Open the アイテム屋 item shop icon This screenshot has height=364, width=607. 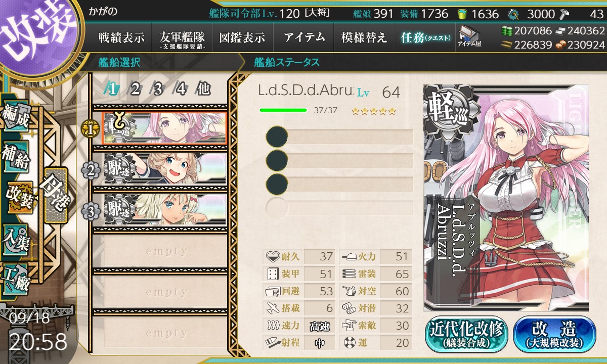tap(468, 36)
